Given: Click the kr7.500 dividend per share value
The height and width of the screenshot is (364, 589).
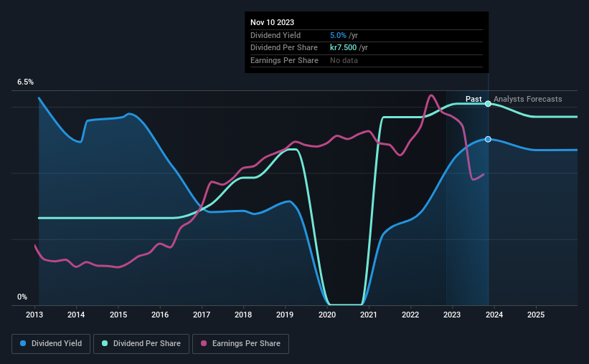Looking at the screenshot, I should click(x=344, y=48).
